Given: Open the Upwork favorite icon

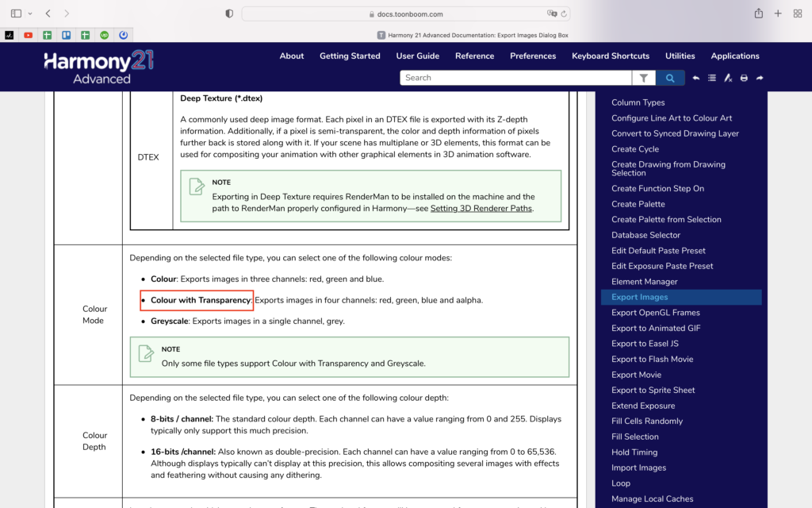Looking at the screenshot, I should [104, 35].
